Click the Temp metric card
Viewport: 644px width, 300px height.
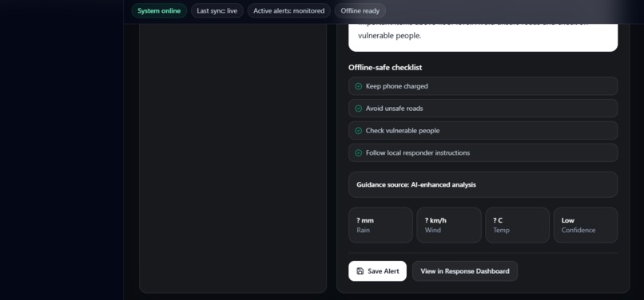518,225
